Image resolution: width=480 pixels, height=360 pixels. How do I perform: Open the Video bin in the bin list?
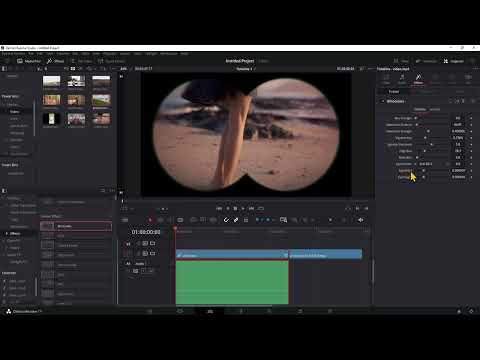point(14,112)
